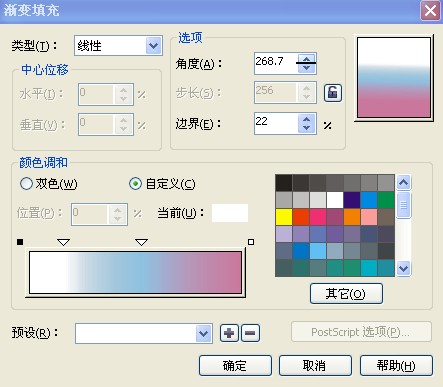Click the lock icon next to 步长
443x387 pixels.
click(333, 93)
